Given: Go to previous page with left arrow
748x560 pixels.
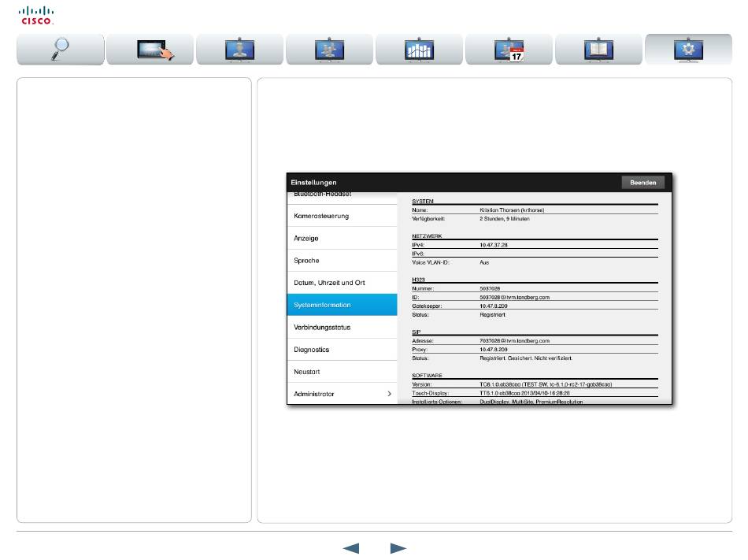Looking at the screenshot, I should tap(351, 548).
